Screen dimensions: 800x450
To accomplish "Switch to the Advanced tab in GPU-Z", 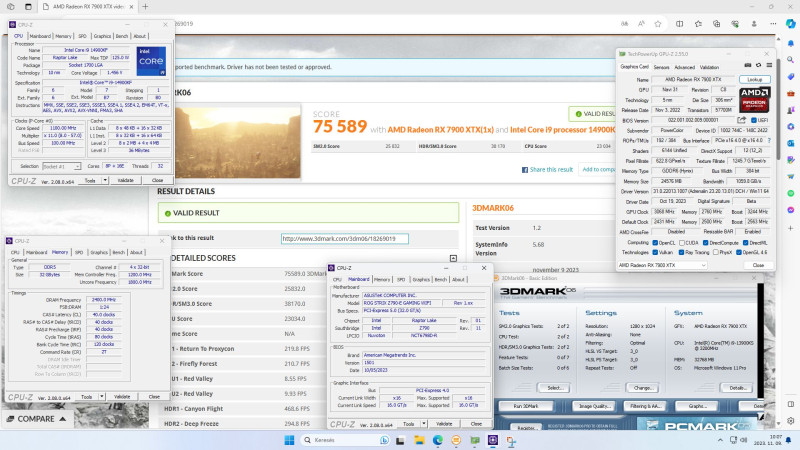I will (x=684, y=67).
